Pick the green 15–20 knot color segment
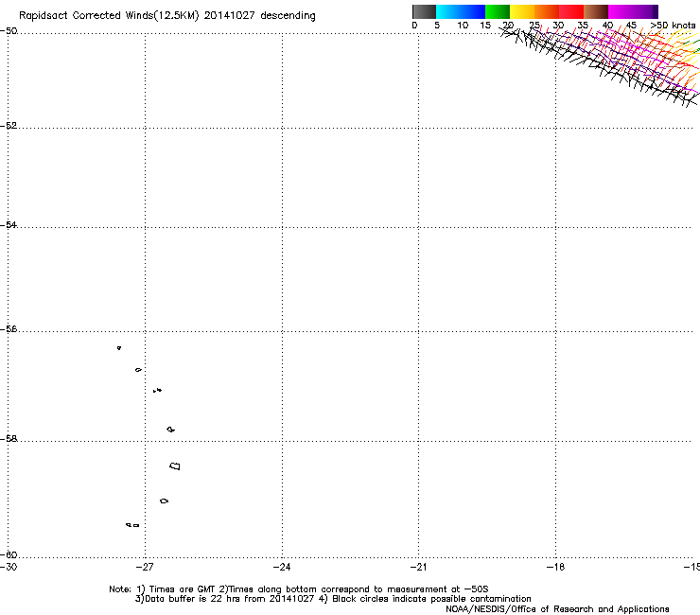This screenshot has height=615, width=700. tap(498, 11)
